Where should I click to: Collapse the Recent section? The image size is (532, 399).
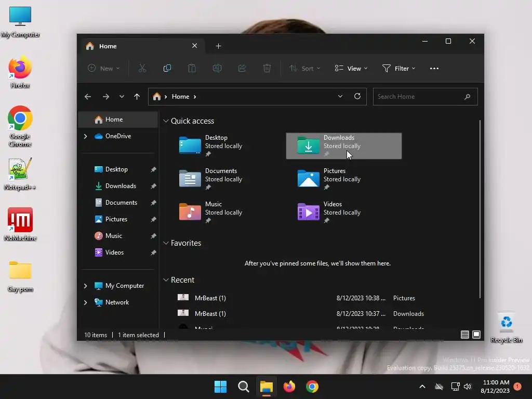166,280
